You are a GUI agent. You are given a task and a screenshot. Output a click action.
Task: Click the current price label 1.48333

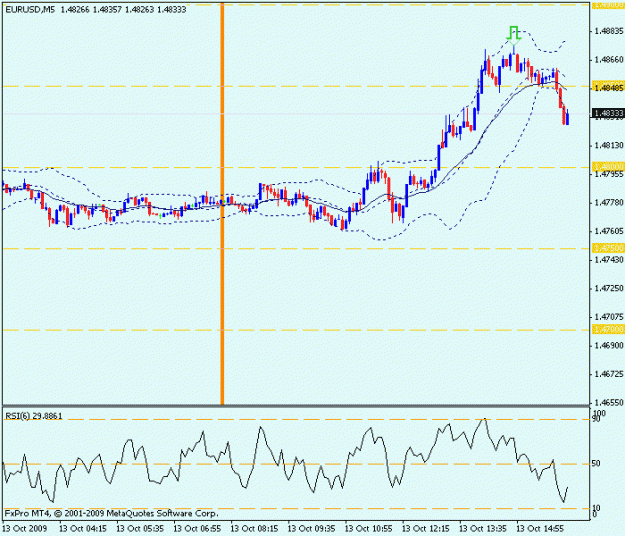coord(608,114)
